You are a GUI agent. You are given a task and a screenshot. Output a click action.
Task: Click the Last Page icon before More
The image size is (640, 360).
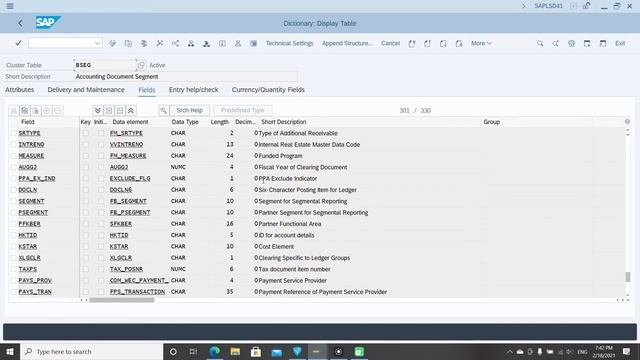[x=459, y=43]
